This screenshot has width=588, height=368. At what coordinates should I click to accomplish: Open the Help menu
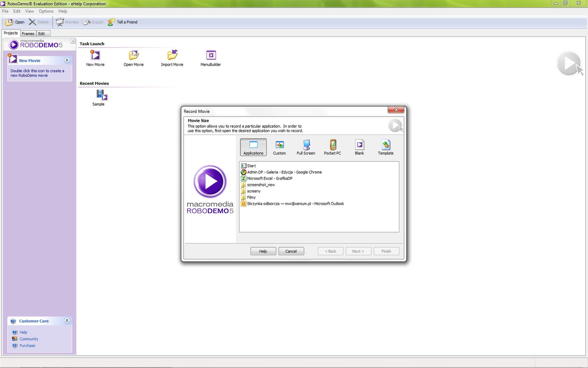pos(63,11)
